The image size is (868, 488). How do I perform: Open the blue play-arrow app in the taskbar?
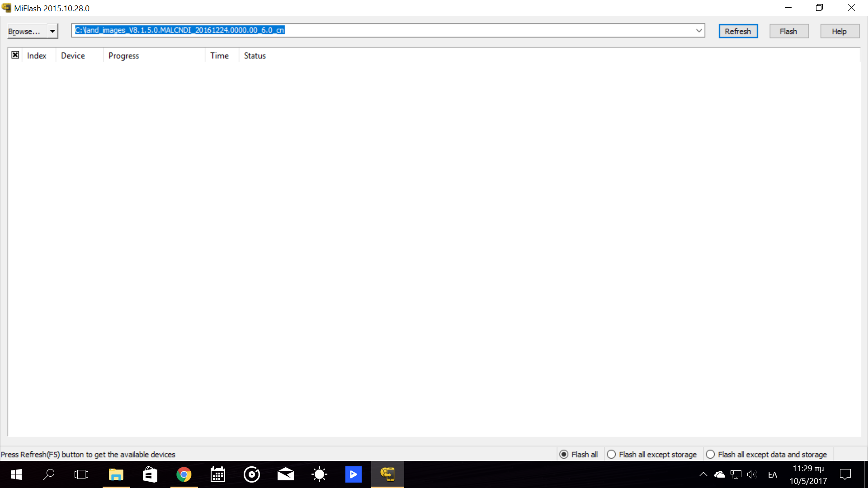[353, 474]
